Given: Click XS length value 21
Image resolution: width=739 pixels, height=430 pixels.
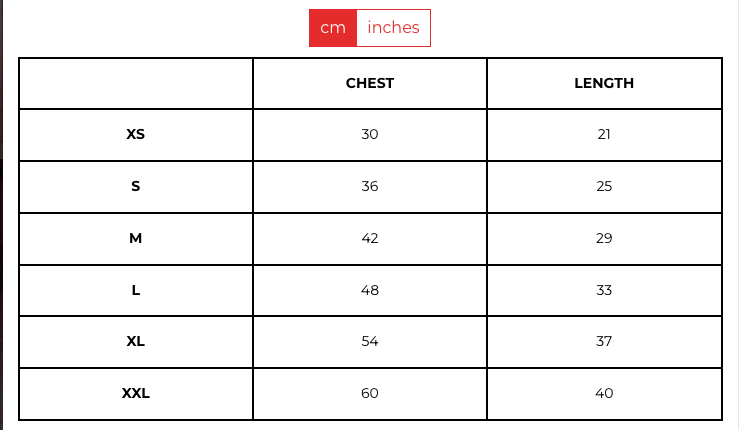Looking at the screenshot, I should point(604,134).
